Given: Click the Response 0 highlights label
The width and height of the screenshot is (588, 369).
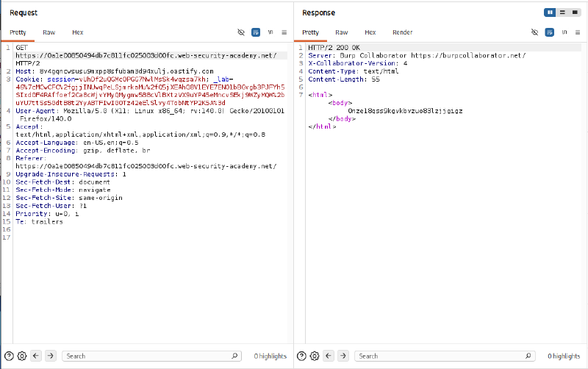Looking at the screenshot, I should point(564,356).
